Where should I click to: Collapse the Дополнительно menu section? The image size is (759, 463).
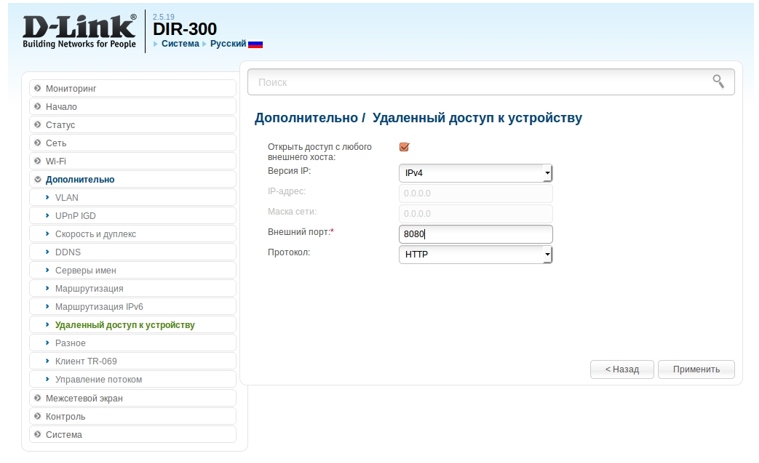click(79, 180)
